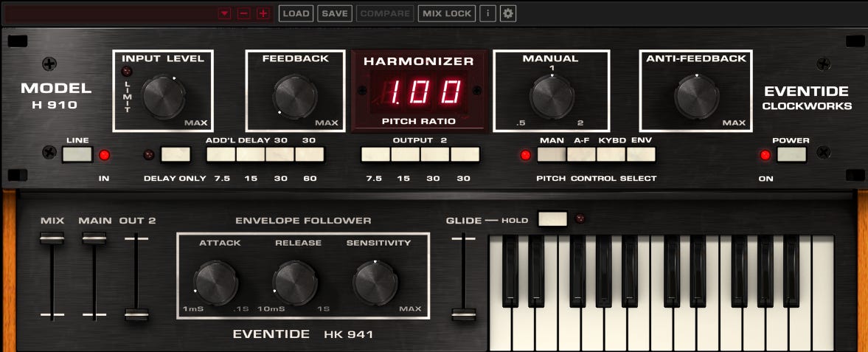Click the FEEDBACK knob
Image resolution: width=868 pixels, height=352 pixels.
coord(295,97)
